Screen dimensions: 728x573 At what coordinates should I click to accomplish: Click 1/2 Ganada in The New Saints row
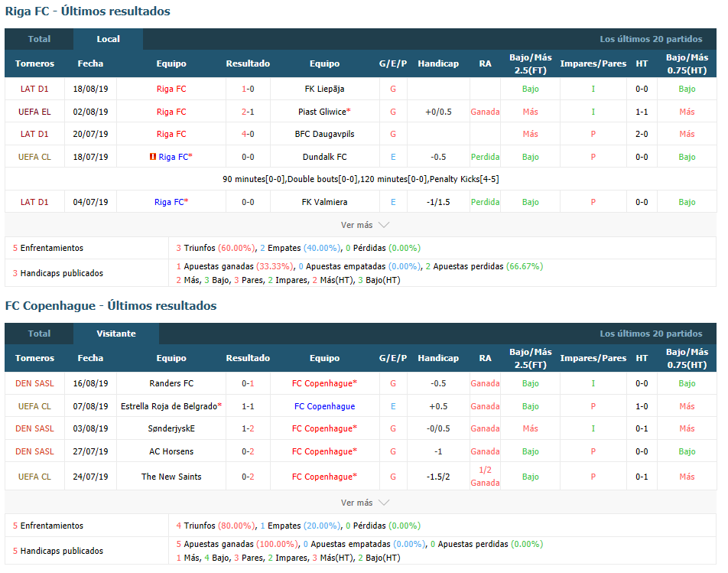[x=485, y=477]
